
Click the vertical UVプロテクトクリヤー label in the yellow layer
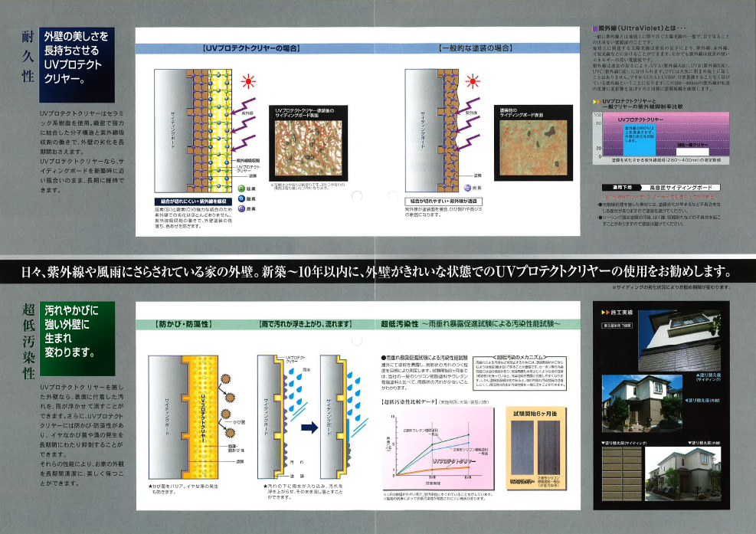click(203, 418)
